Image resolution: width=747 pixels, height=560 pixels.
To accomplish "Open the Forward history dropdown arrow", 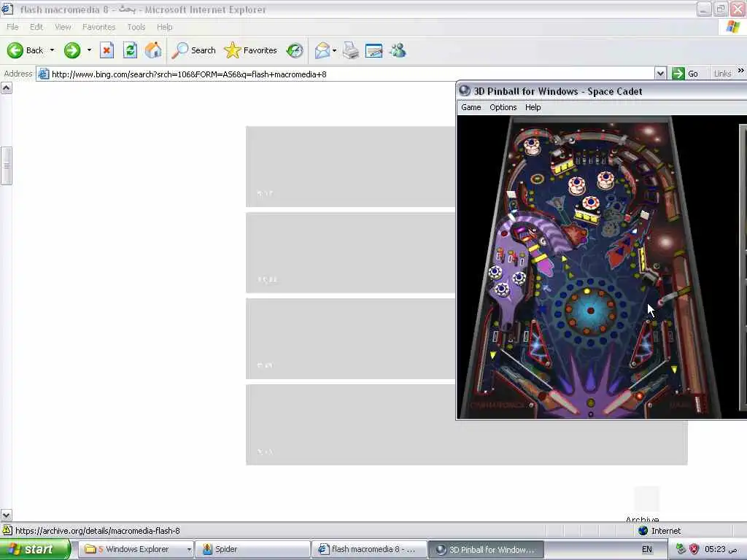I will [89, 50].
